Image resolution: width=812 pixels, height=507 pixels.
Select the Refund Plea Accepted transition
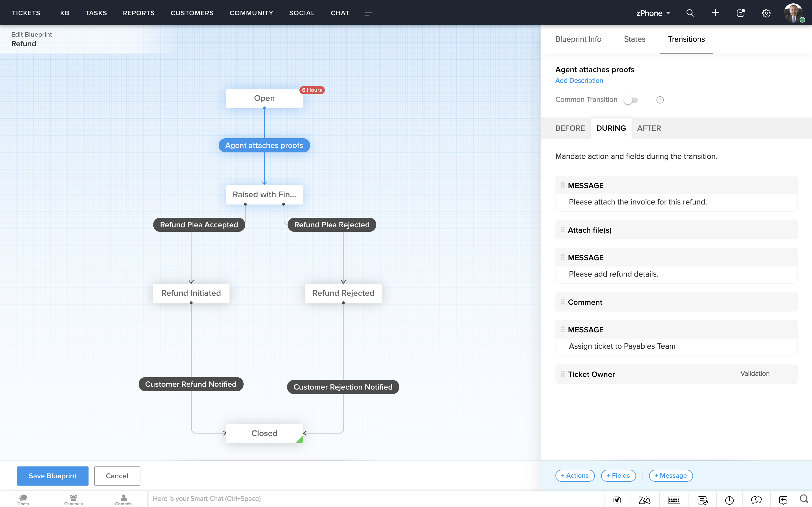tap(199, 225)
